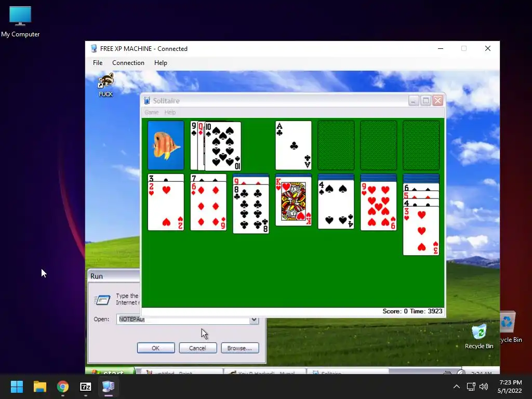Open the Game menu in Solitaire
The height and width of the screenshot is (399, 532).
(151, 112)
